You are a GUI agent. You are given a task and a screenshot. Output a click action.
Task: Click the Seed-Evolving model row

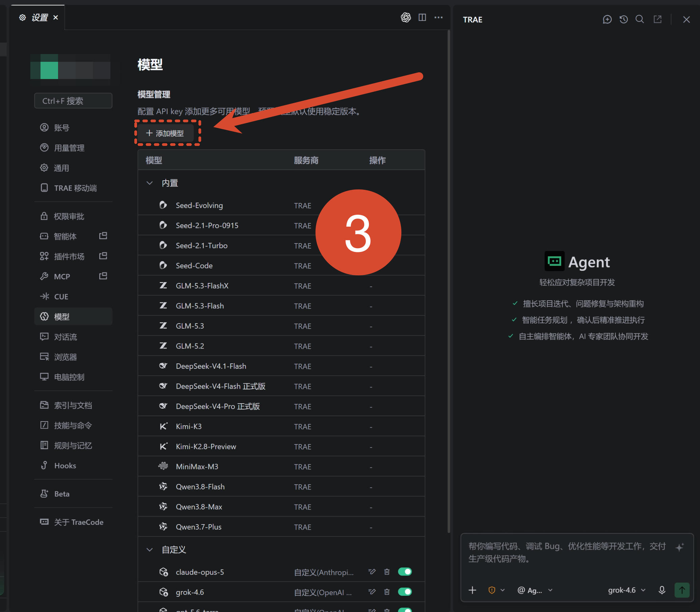click(281, 205)
